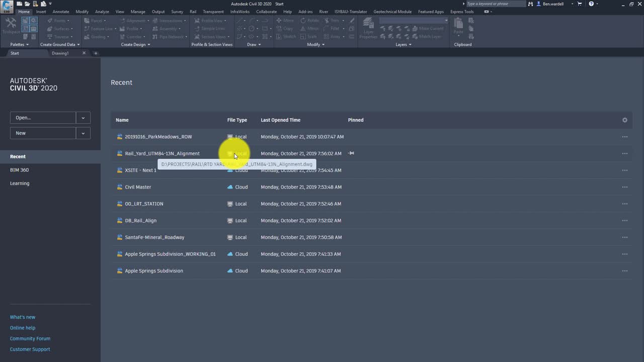Select Learning in the sidebar
Screen dimensions: 644x362
click(20, 184)
